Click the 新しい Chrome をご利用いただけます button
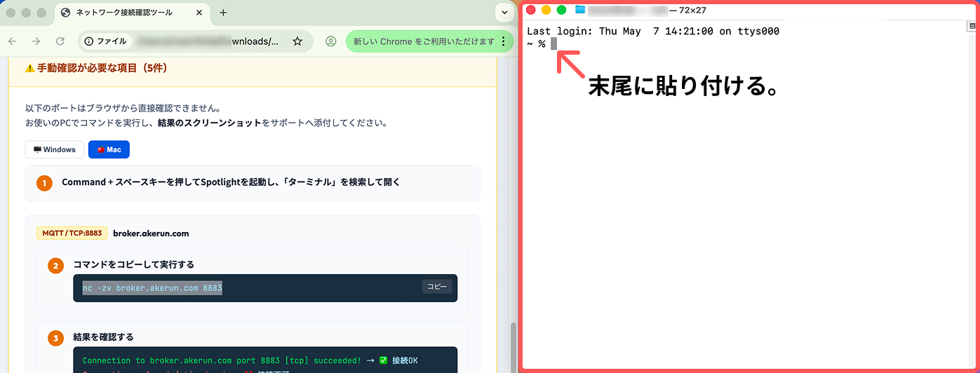Image resolution: width=980 pixels, height=373 pixels. (424, 41)
